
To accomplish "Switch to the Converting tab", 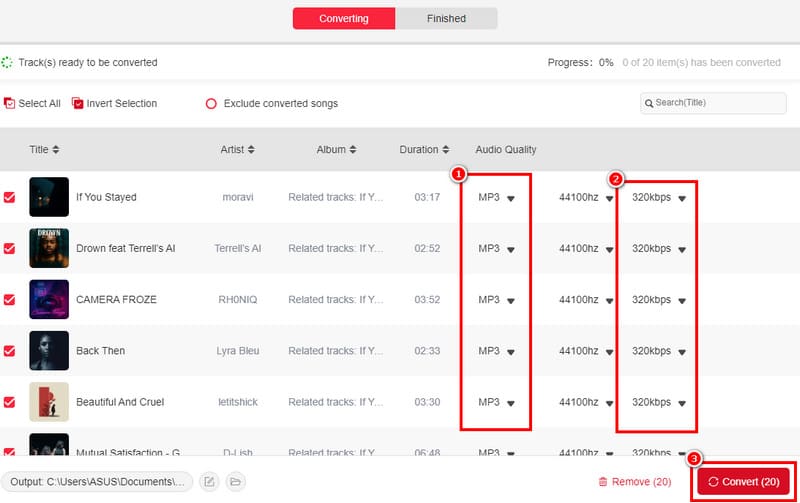I will coord(344,18).
